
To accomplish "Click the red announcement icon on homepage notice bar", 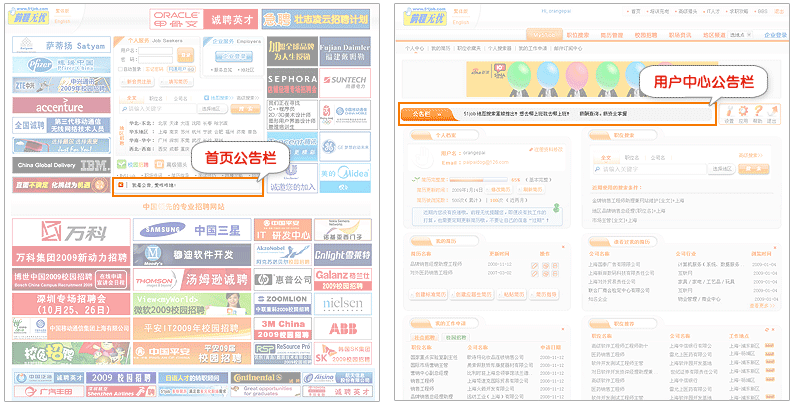I will [x=121, y=185].
